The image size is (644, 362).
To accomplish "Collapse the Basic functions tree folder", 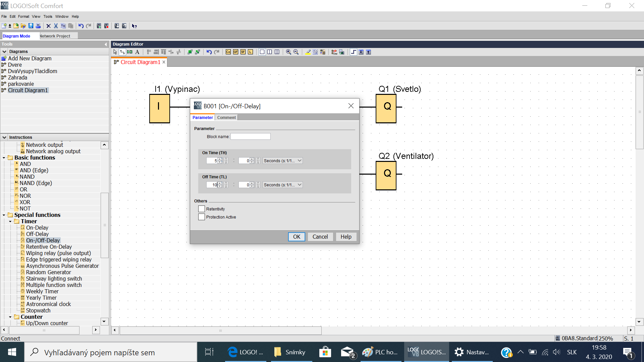I will pyautogui.click(x=4, y=158).
